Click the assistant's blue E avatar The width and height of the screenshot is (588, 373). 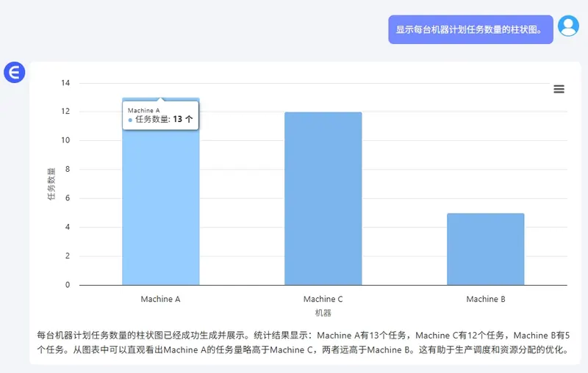pos(14,72)
